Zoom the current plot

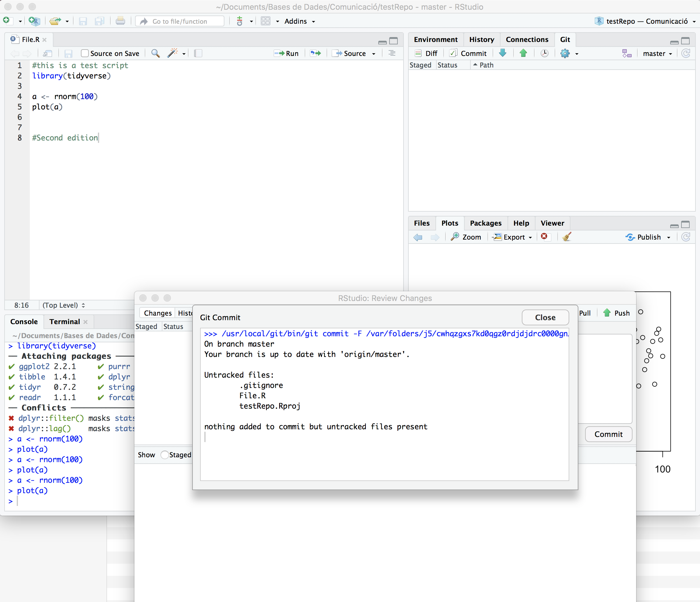pos(466,237)
